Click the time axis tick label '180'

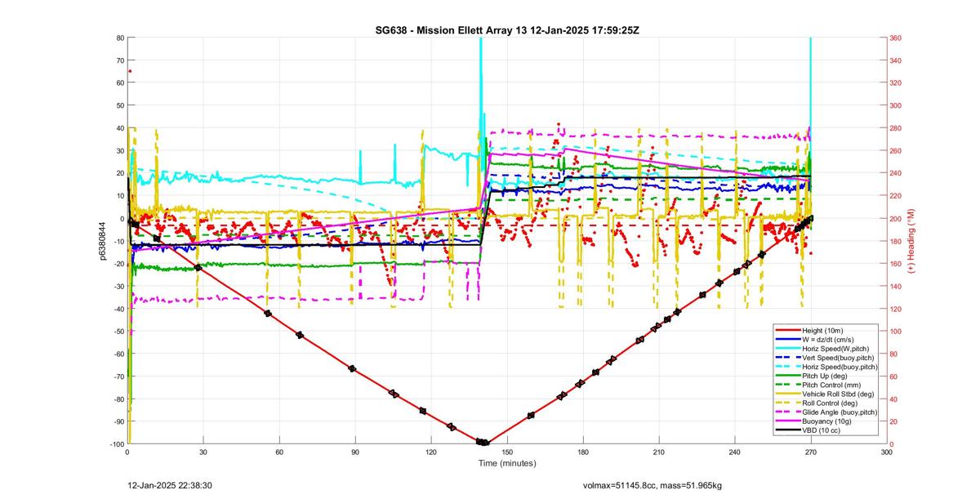(583, 452)
